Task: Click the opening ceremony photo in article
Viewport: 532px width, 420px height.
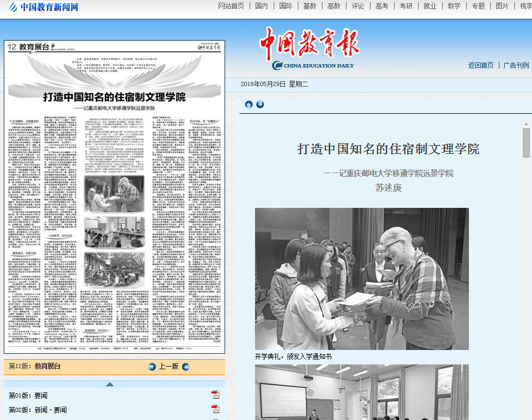Action: (x=361, y=278)
